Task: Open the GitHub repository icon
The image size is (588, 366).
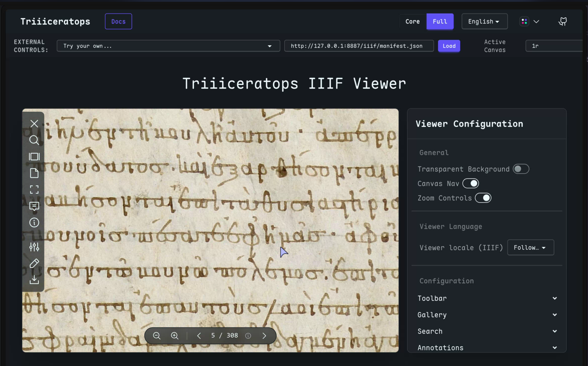Action: (563, 22)
